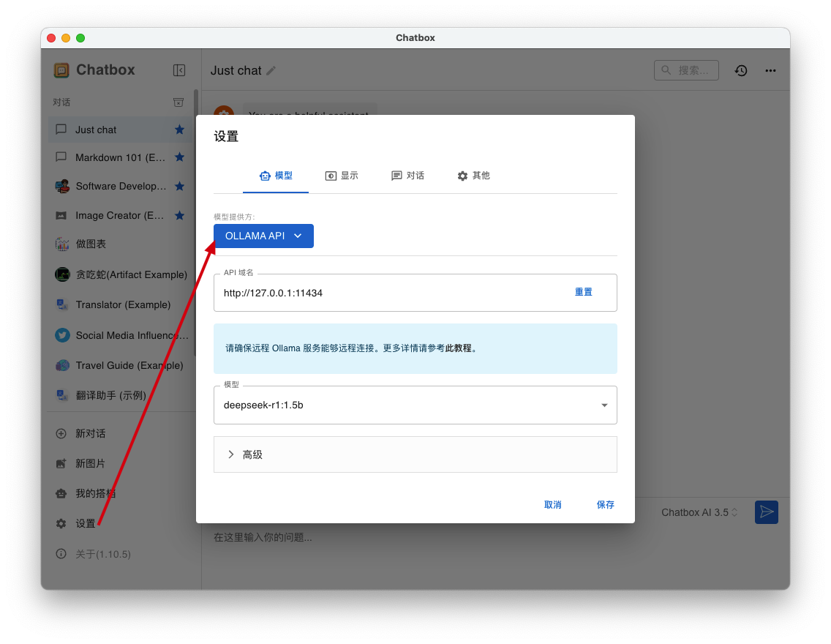Click the magnifier icon in search box

[666, 70]
